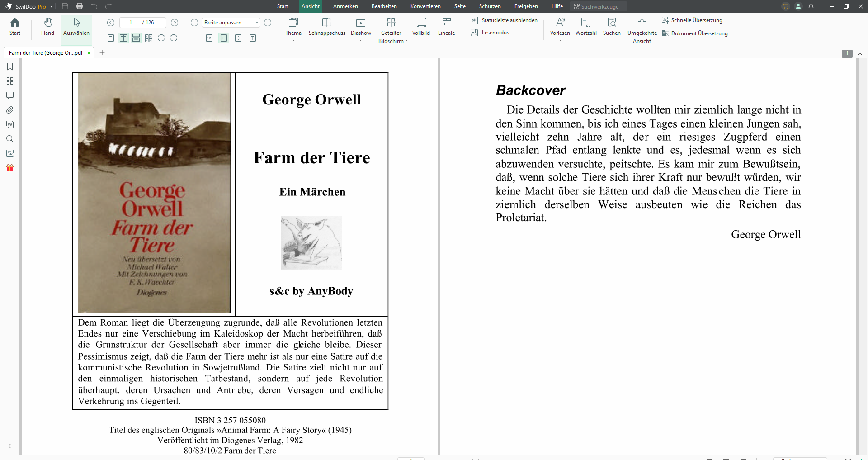
Task: Enable Lesemodus reading mode
Action: coord(490,33)
